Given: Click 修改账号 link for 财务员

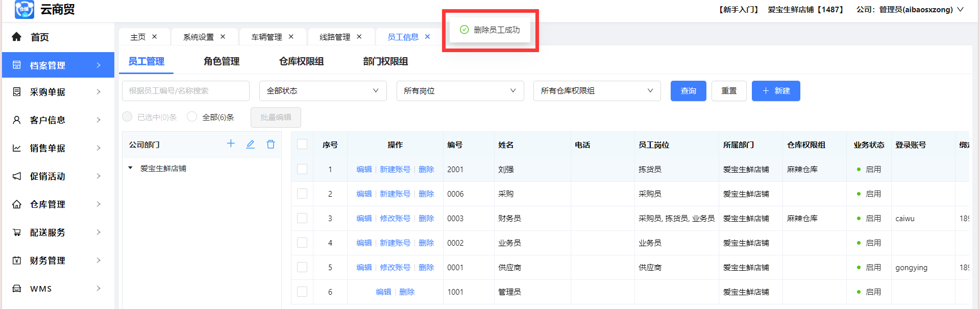Looking at the screenshot, I should [x=395, y=219].
